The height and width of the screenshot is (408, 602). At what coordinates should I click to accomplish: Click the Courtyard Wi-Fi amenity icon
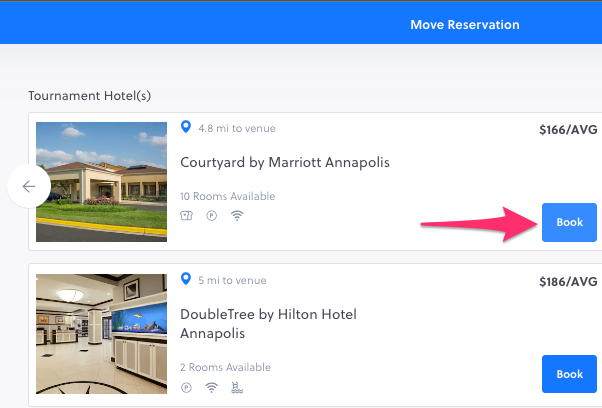(236, 215)
